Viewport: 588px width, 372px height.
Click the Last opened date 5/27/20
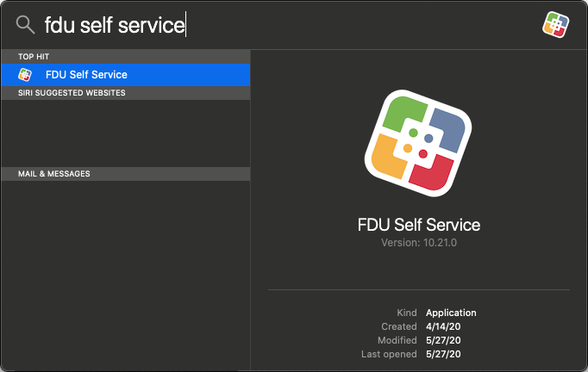coord(443,355)
